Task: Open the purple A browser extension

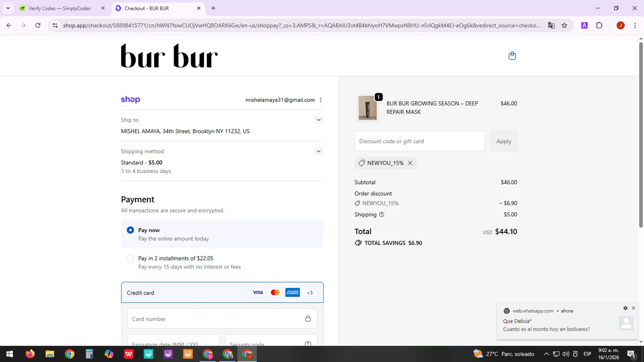Action: click(584, 25)
